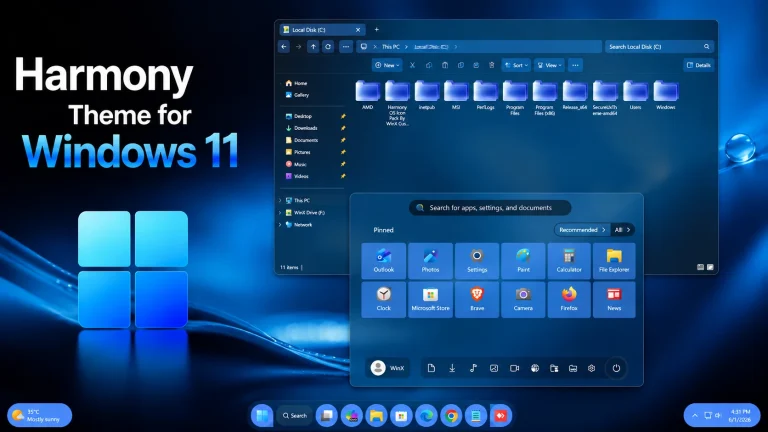768x432 pixels.
Task: Launch Brave browser from pinned apps
Action: [x=477, y=299]
